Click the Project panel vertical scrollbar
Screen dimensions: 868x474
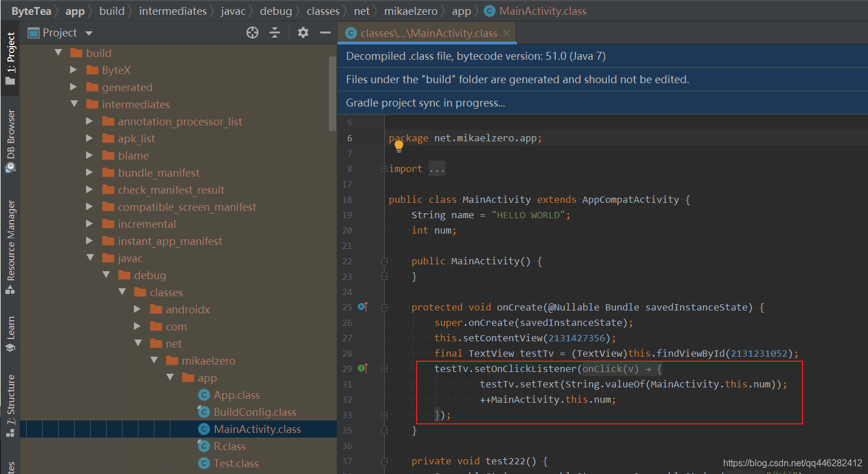333,94
